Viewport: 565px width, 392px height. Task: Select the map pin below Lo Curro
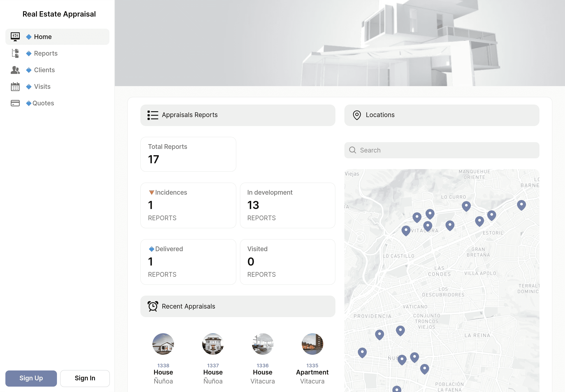click(466, 206)
